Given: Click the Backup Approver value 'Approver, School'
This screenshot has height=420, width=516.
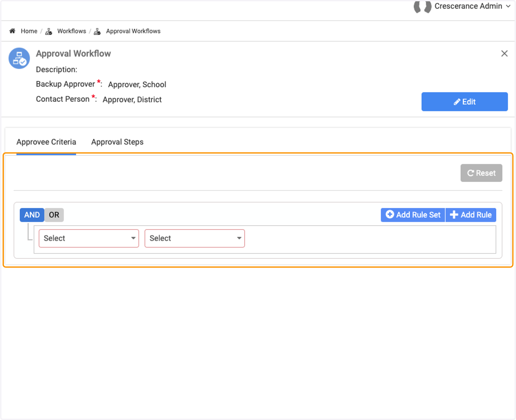Looking at the screenshot, I should [x=137, y=85].
